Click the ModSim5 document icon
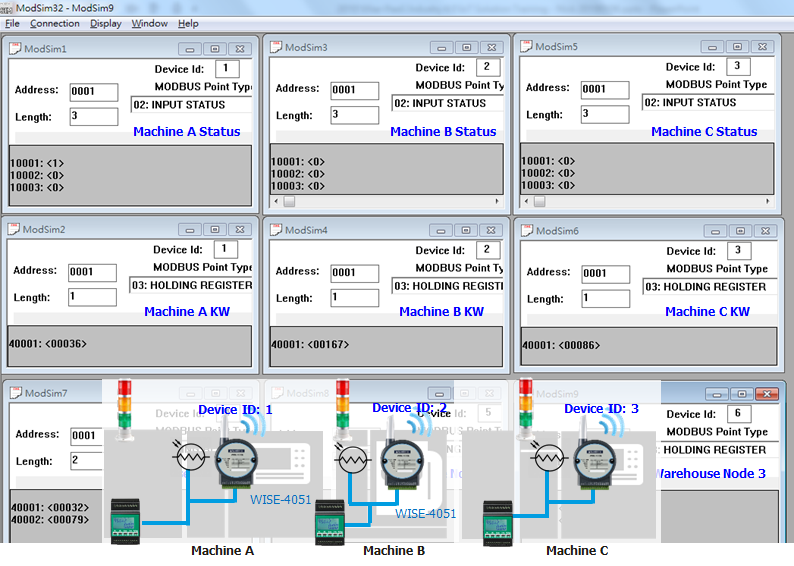Screen dimensions: 794x566 [x=527, y=46]
